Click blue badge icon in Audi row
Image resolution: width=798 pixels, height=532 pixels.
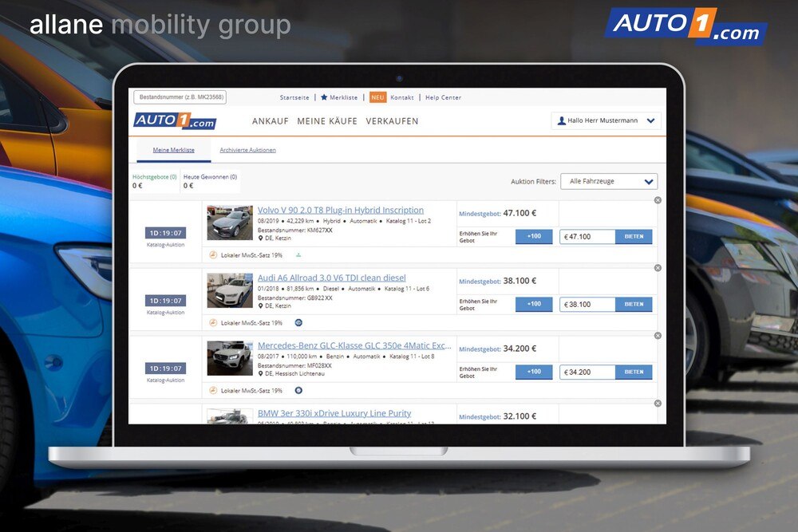coord(298,322)
